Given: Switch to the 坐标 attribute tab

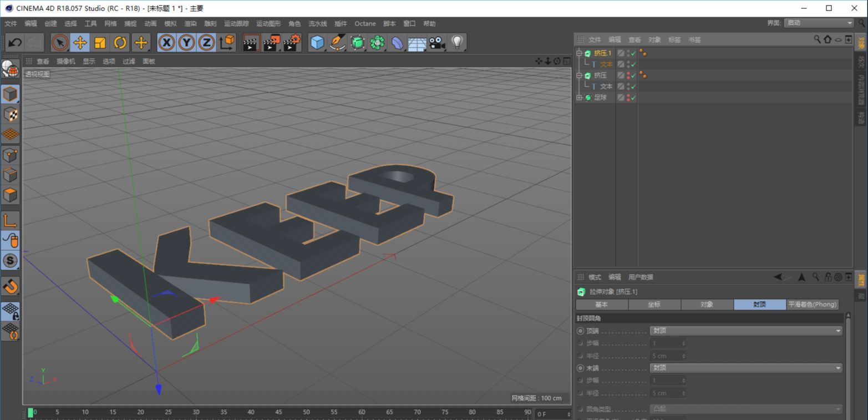Looking at the screenshot, I should (x=654, y=305).
